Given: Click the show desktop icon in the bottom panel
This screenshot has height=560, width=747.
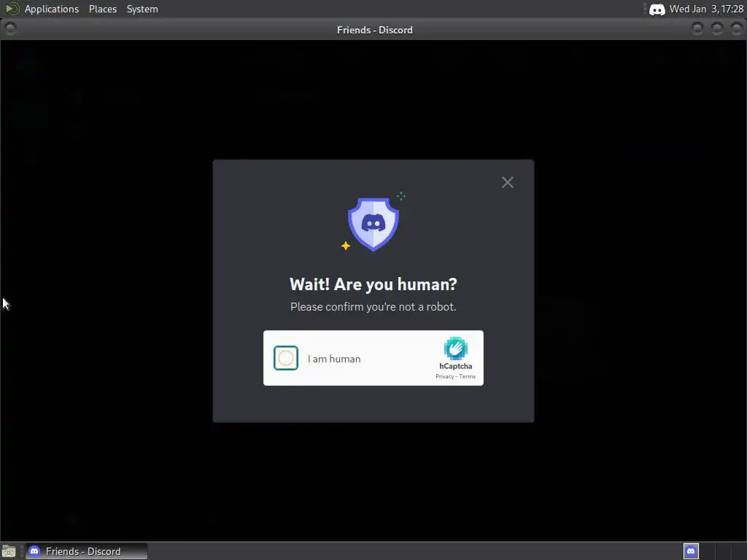Looking at the screenshot, I should tap(9, 551).
